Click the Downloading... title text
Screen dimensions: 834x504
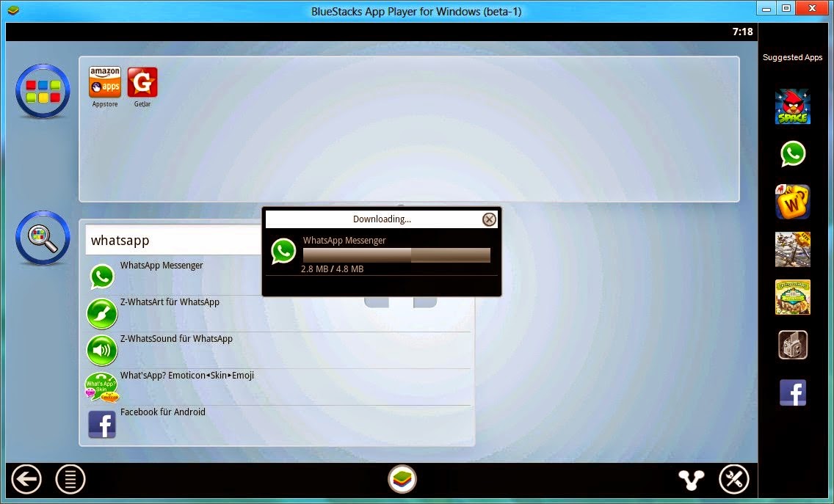point(382,219)
